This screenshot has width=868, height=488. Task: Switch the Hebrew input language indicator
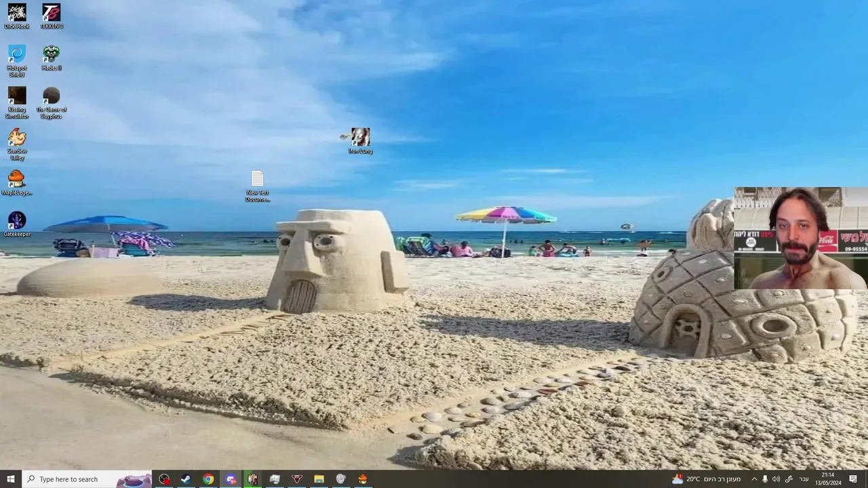click(x=804, y=479)
